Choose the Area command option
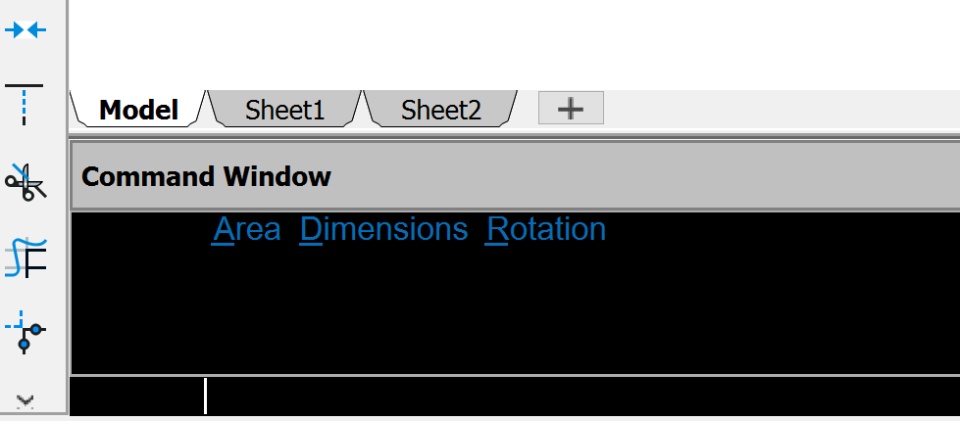This screenshot has height=421, width=960. point(247,230)
